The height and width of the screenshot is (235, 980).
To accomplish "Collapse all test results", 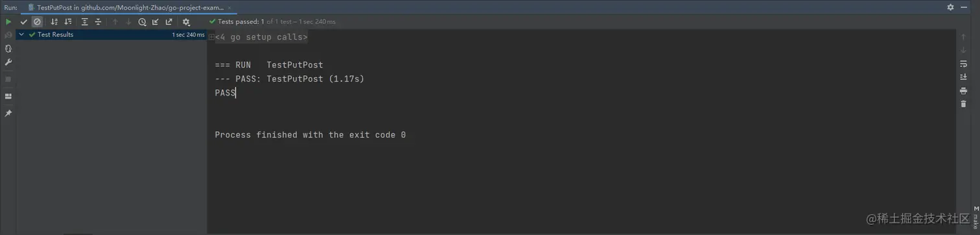I will click(x=99, y=22).
